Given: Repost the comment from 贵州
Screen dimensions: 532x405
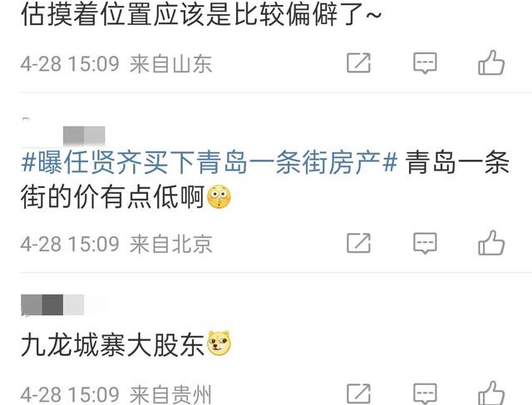Looking at the screenshot, I should 358,394.
